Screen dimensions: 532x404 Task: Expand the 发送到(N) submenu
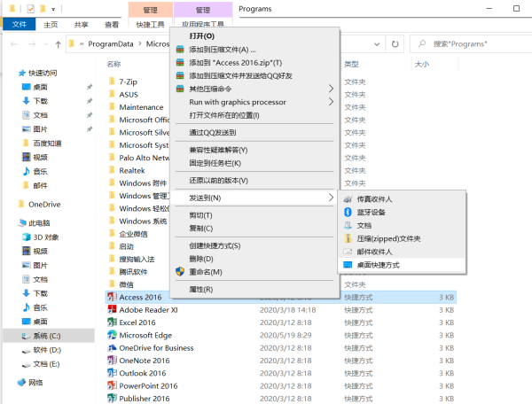254,198
